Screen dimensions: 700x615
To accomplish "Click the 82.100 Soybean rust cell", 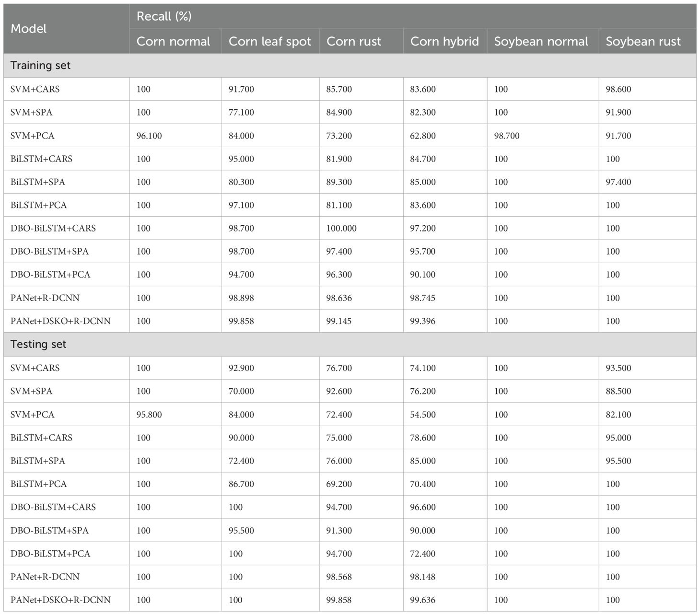I will click(x=618, y=415).
